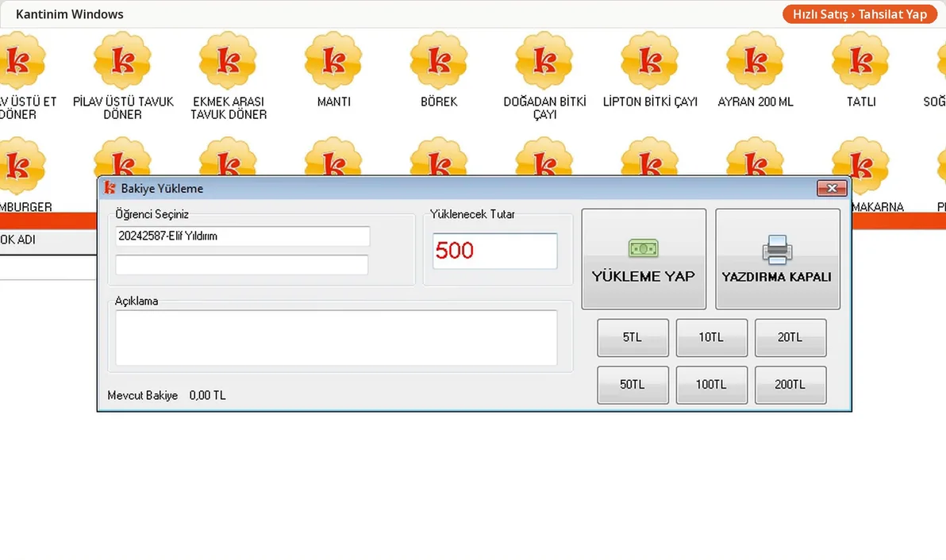Select the DOĞADAN BİTKİ ÇAYI product icon
The height and width of the screenshot is (560, 946).
click(x=544, y=60)
